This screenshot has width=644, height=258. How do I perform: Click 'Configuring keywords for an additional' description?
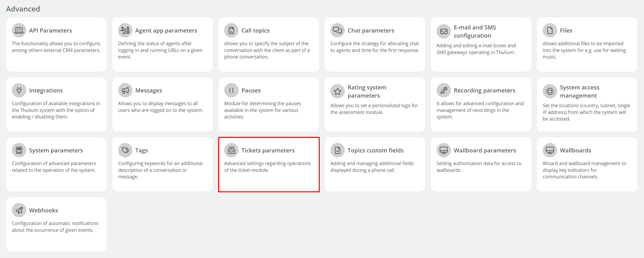pyautogui.click(x=160, y=170)
